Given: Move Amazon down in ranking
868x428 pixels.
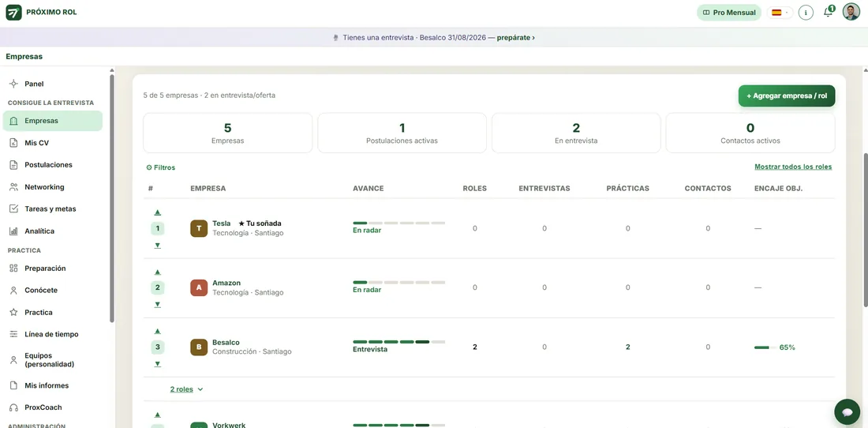Looking at the screenshot, I should pyautogui.click(x=157, y=305).
